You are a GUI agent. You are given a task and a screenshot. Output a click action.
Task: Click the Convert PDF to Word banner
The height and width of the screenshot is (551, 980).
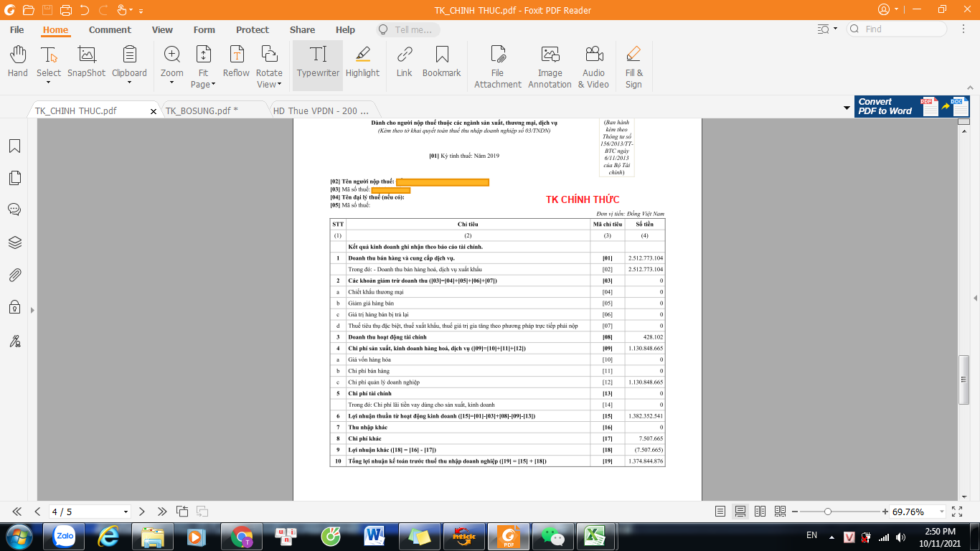pos(911,106)
